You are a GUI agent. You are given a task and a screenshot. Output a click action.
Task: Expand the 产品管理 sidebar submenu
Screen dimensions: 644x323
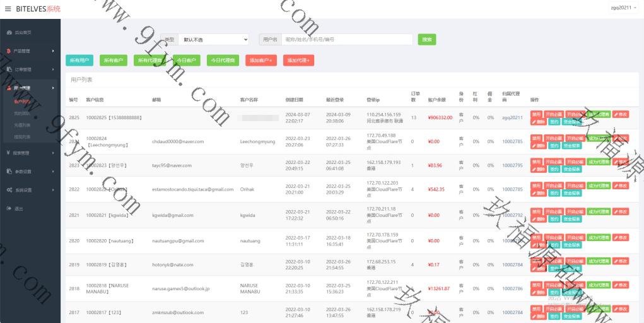click(30, 50)
